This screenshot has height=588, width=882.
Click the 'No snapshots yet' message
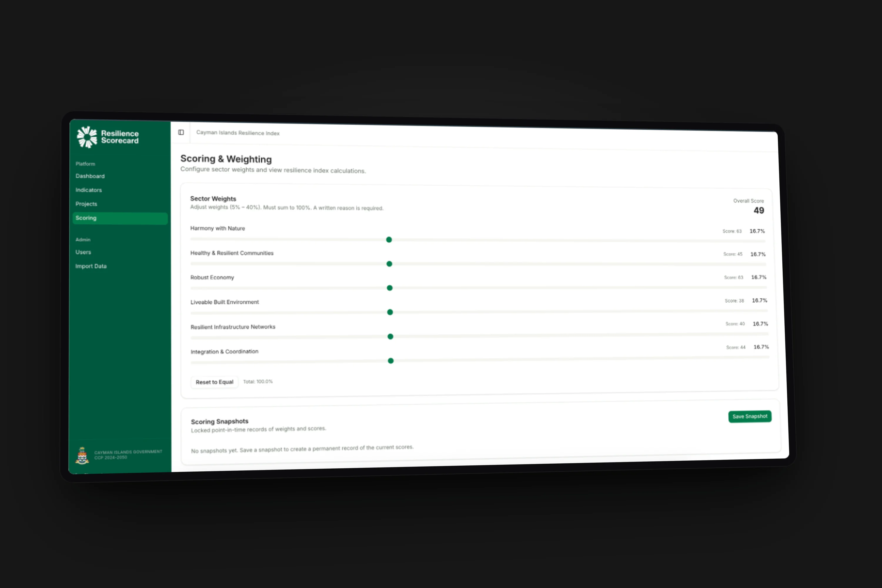[x=302, y=449]
